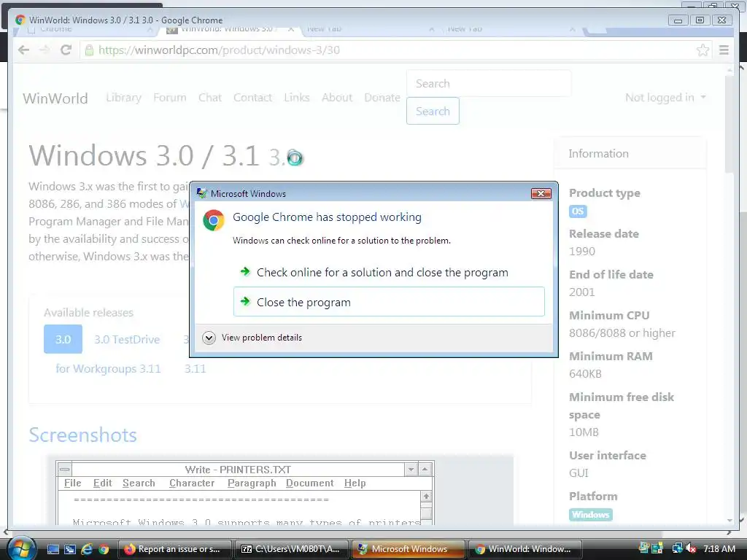Click the Start orb on the taskbar
Image resolution: width=747 pixels, height=560 pixels.
21,548
